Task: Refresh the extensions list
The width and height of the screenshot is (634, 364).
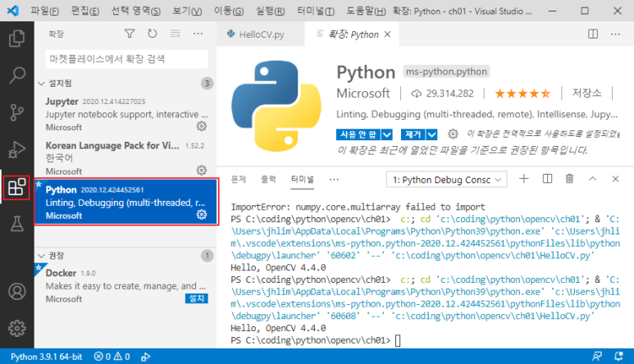Action: (152, 34)
